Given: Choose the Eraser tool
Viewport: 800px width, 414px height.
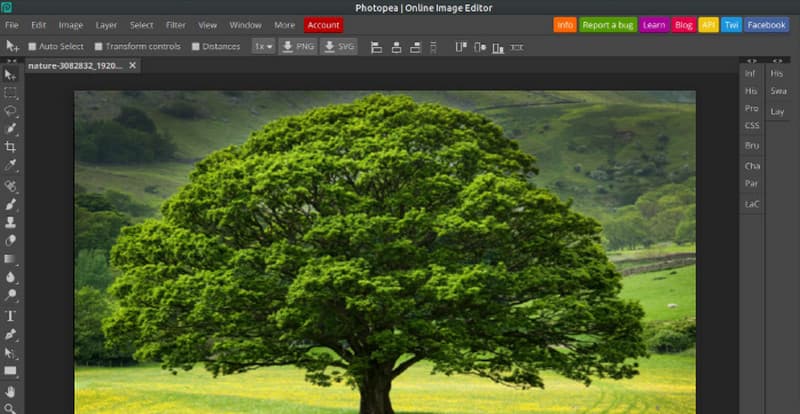Looking at the screenshot, I should (11, 240).
